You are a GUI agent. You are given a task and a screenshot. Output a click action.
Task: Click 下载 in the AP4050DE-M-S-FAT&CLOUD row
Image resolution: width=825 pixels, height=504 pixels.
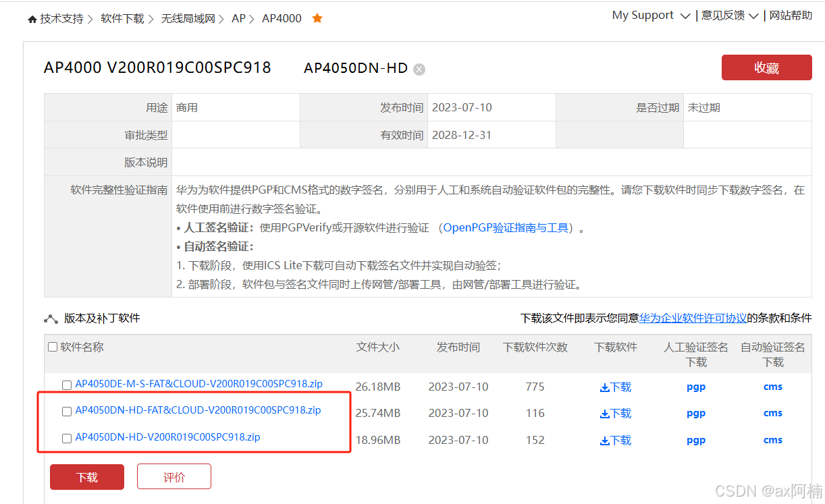[616, 387]
